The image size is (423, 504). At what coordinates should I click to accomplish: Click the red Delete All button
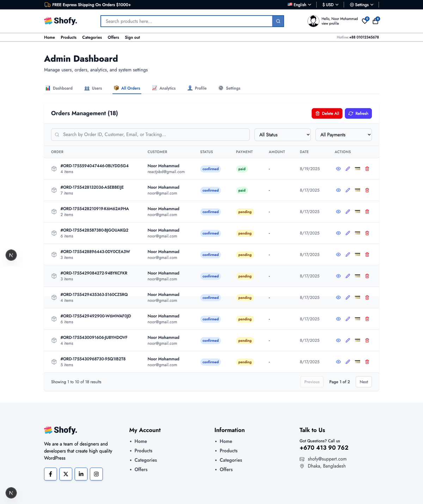tap(327, 114)
